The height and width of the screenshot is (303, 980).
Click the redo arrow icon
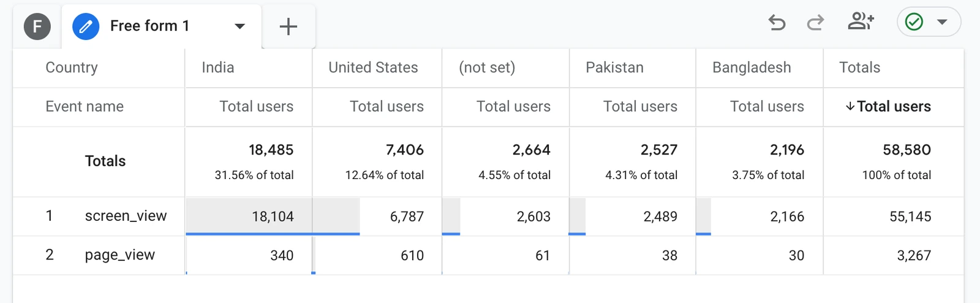tap(815, 23)
